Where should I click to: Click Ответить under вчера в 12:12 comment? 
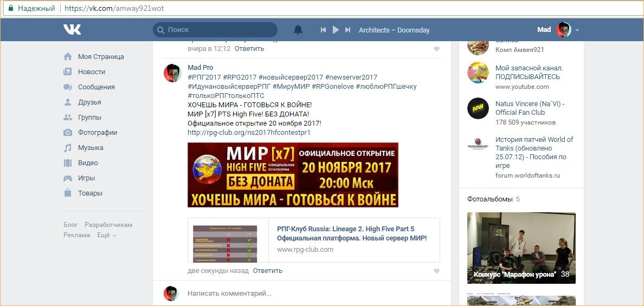pyautogui.click(x=249, y=48)
